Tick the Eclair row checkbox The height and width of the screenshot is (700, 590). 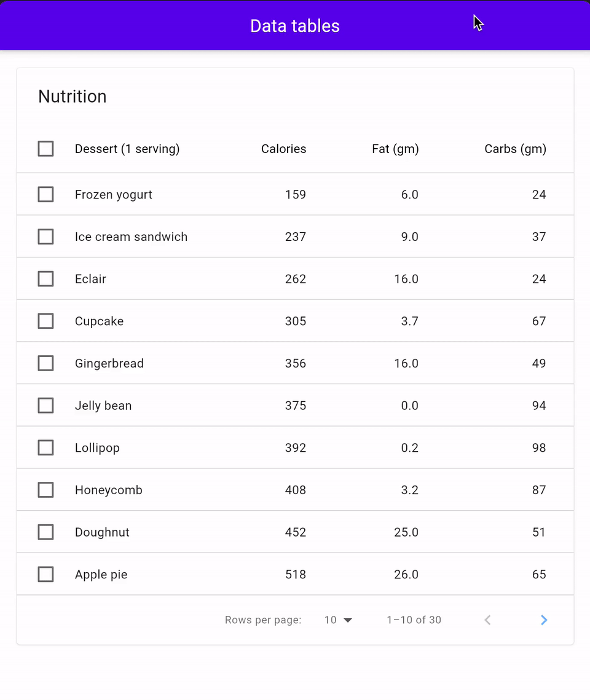(45, 279)
